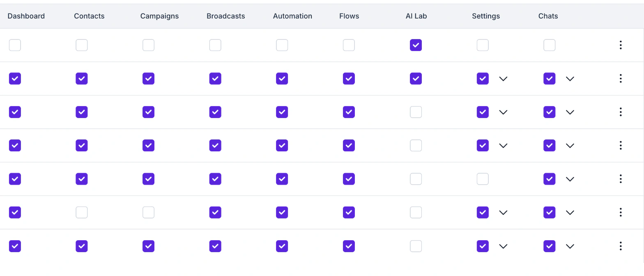
Task: Expand the Settings chevron in the second row
Action: point(503,79)
